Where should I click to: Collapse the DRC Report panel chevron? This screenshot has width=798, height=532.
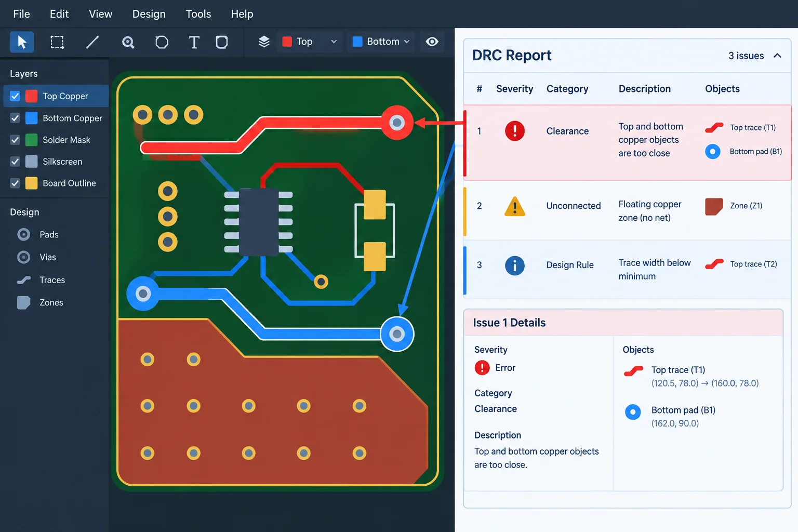777,56
